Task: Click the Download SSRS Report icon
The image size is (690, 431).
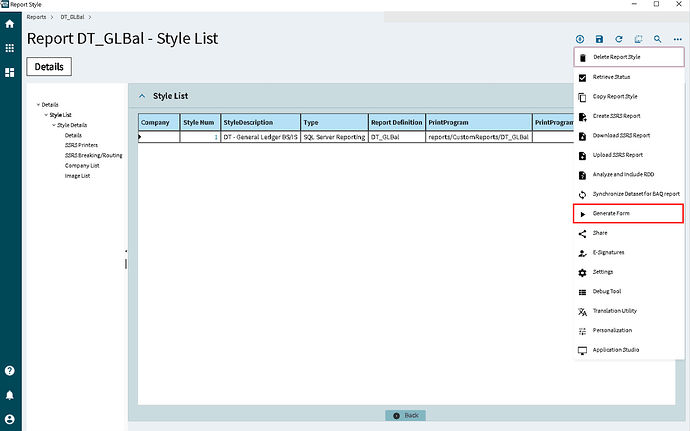Action: (x=582, y=136)
